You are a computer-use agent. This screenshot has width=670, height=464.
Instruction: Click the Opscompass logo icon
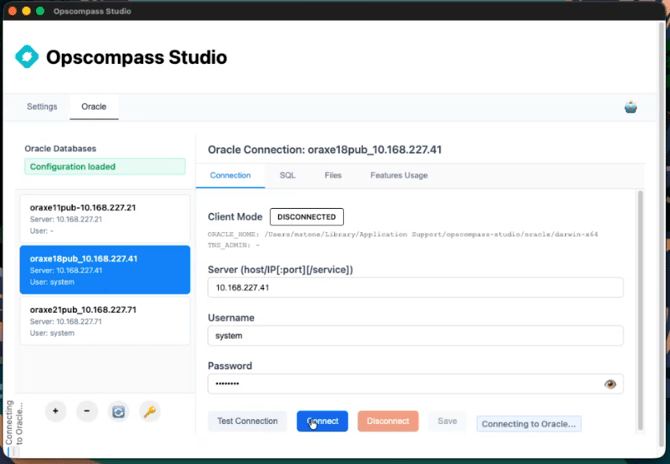click(x=27, y=57)
